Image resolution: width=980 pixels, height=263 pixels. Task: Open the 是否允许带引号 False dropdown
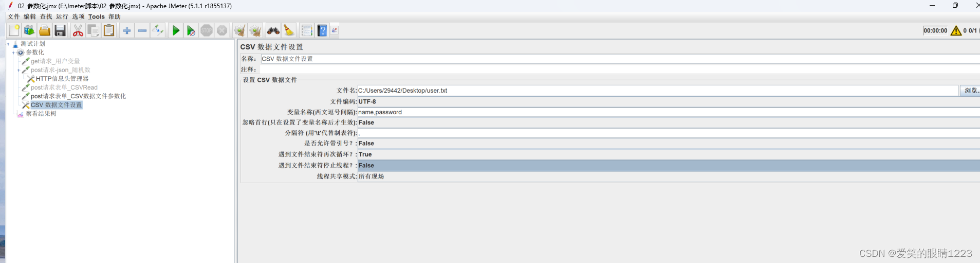click(669, 144)
